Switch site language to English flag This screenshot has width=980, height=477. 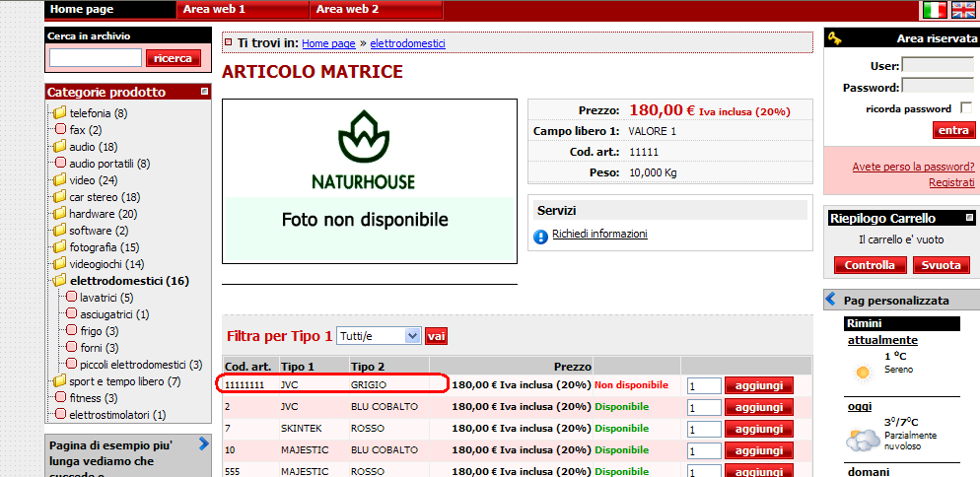click(963, 10)
